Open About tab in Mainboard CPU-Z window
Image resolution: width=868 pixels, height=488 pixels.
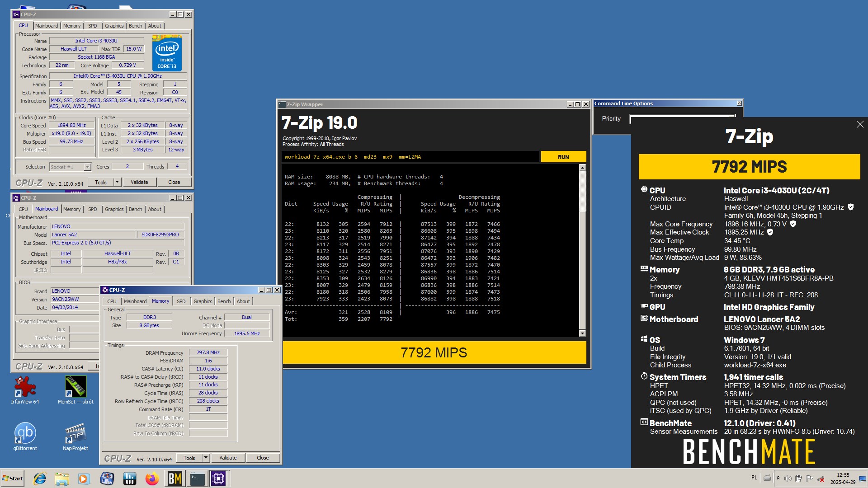point(155,209)
